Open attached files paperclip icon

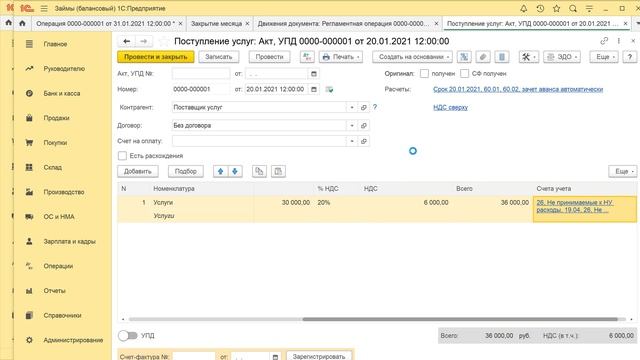point(483,57)
